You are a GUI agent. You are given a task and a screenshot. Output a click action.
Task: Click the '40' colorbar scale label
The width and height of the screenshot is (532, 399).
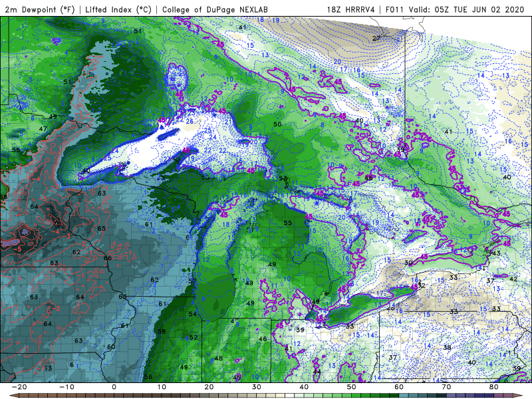coord(304,387)
